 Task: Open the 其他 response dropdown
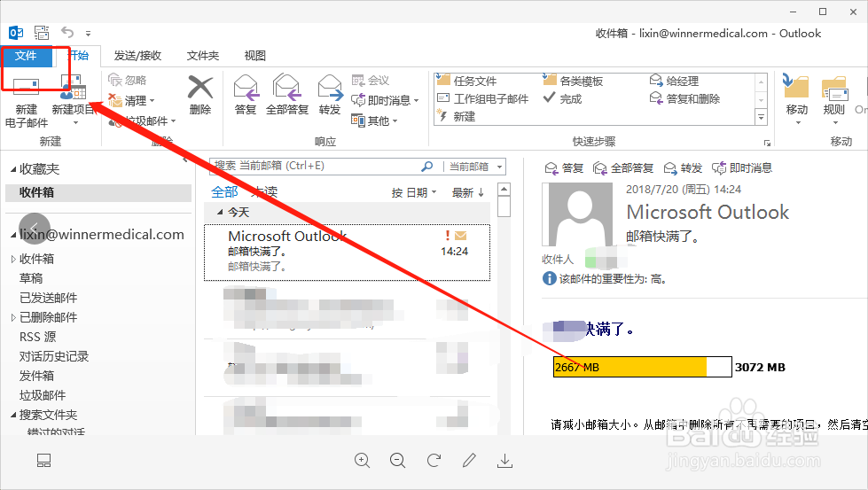point(375,121)
